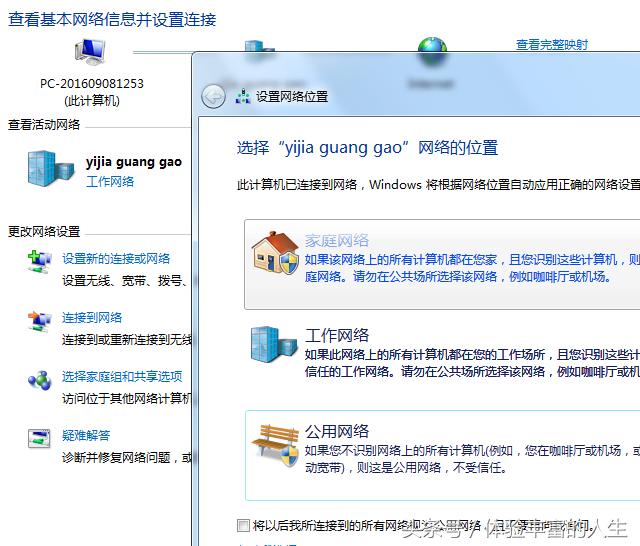Image resolution: width=640 pixels, height=546 pixels.
Task: Click the homegroup sharing spheres icon
Action: point(40,380)
